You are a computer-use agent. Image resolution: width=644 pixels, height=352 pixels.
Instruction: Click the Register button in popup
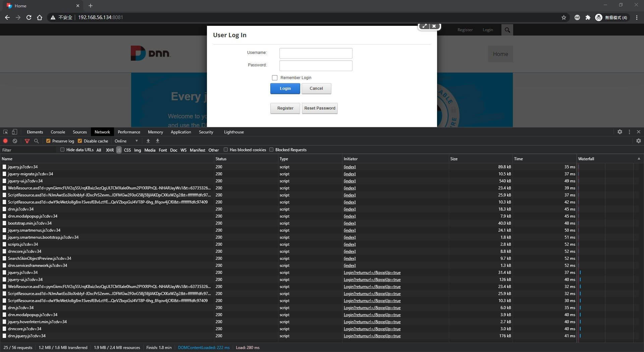point(285,108)
